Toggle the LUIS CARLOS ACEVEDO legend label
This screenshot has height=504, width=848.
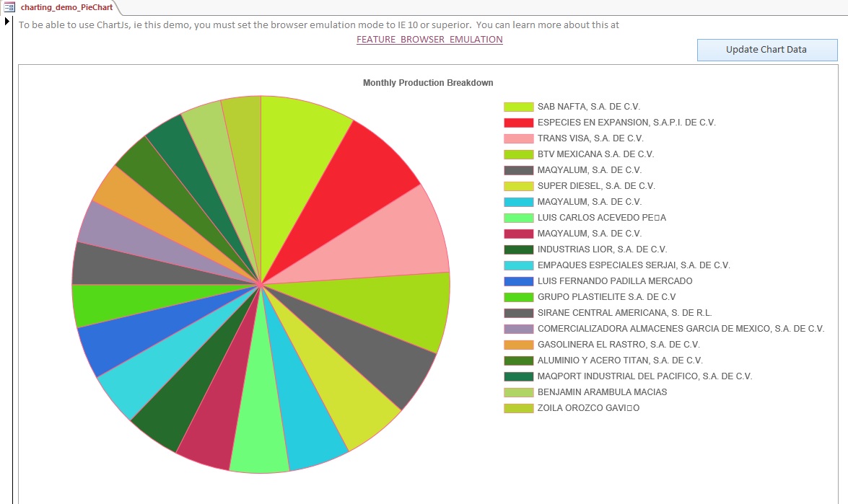(601, 218)
